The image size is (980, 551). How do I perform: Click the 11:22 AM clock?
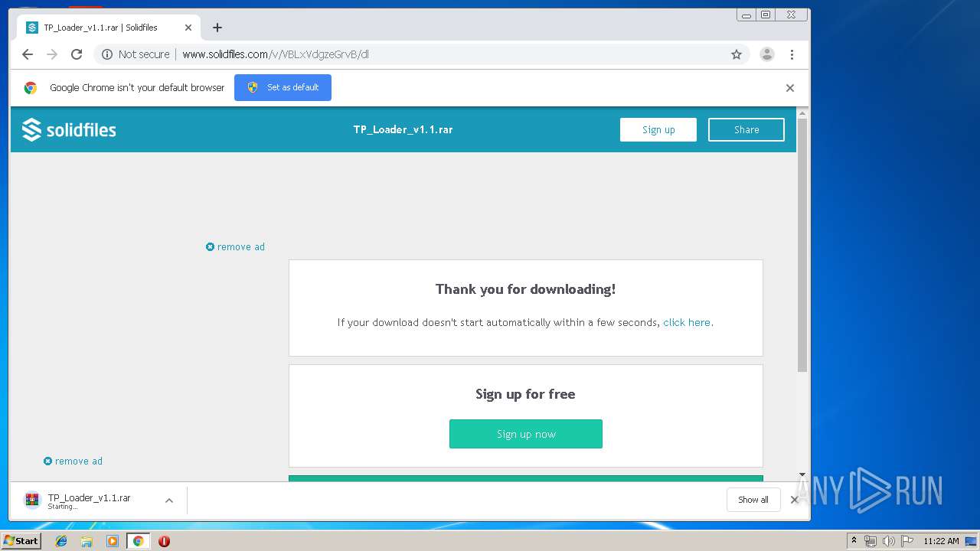coord(941,541)
